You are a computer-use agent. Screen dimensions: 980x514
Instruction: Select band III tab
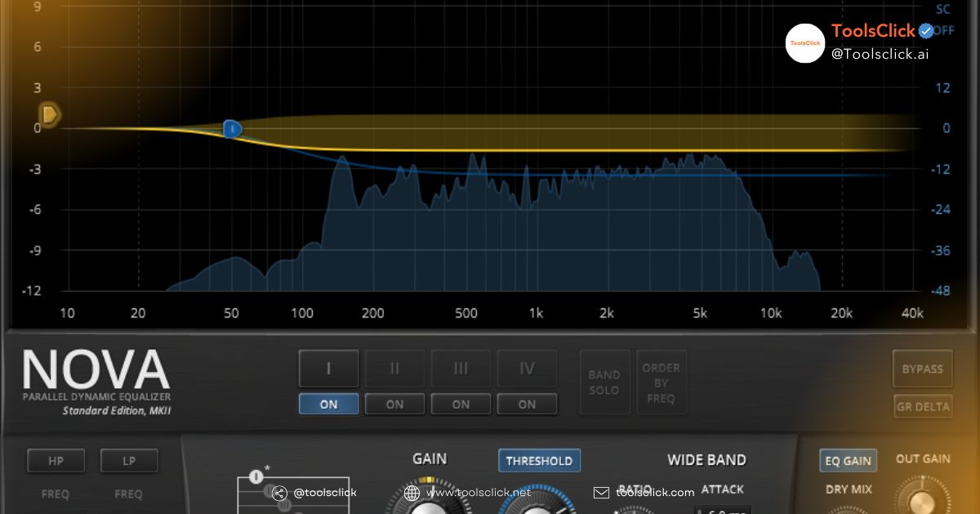pos(461,369)
